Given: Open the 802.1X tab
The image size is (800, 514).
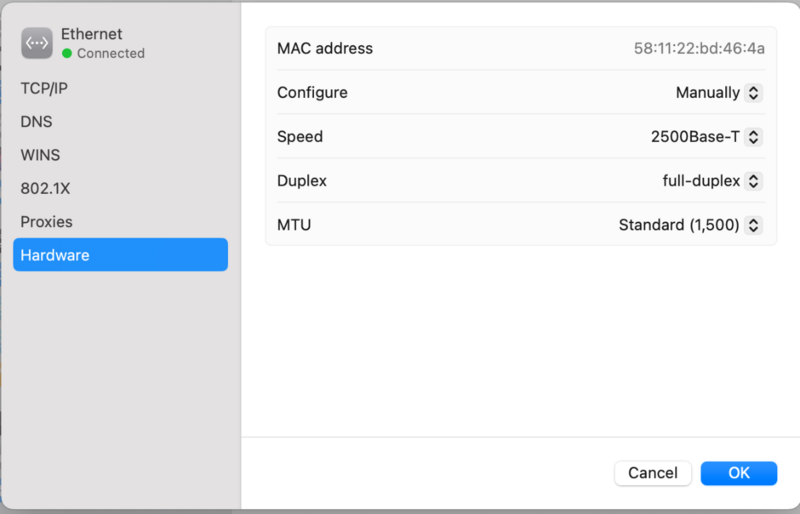Looking at the screenshot, I should click(45, 188).
